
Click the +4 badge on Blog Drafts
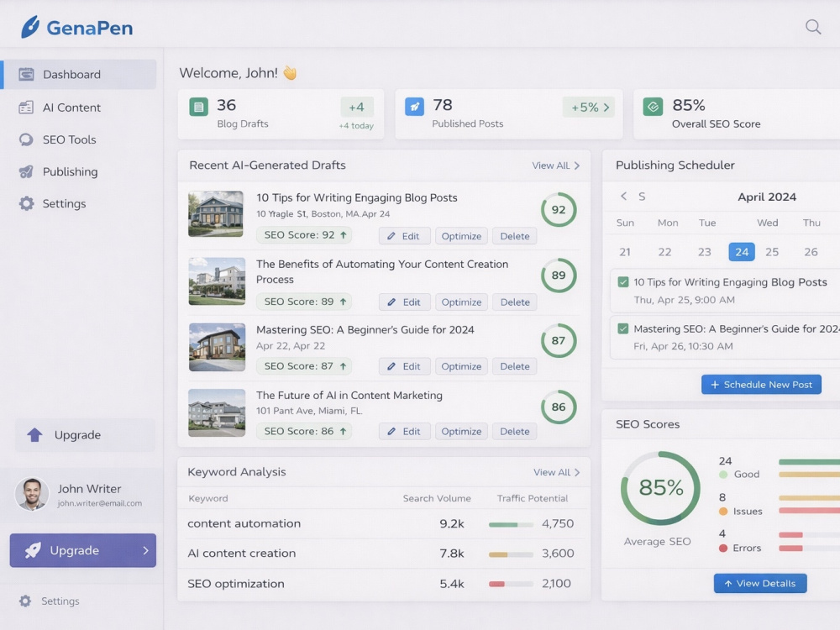(x=356, y=108)
